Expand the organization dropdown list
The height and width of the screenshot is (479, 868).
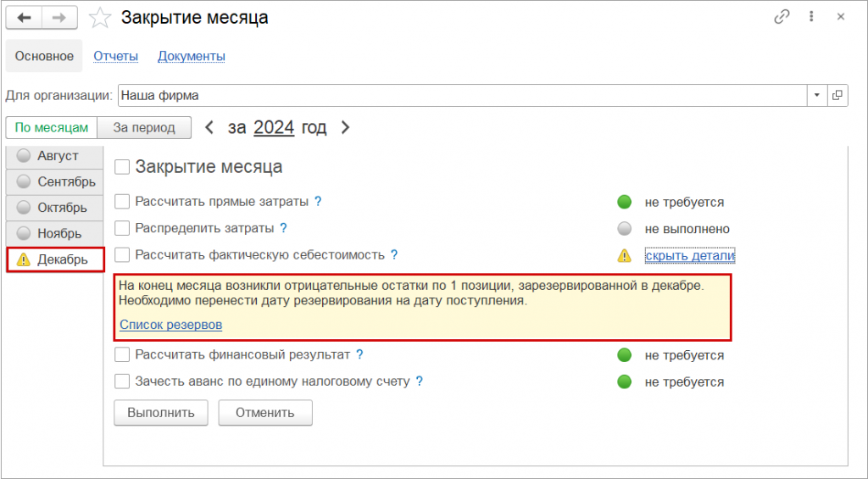point(817,96)
